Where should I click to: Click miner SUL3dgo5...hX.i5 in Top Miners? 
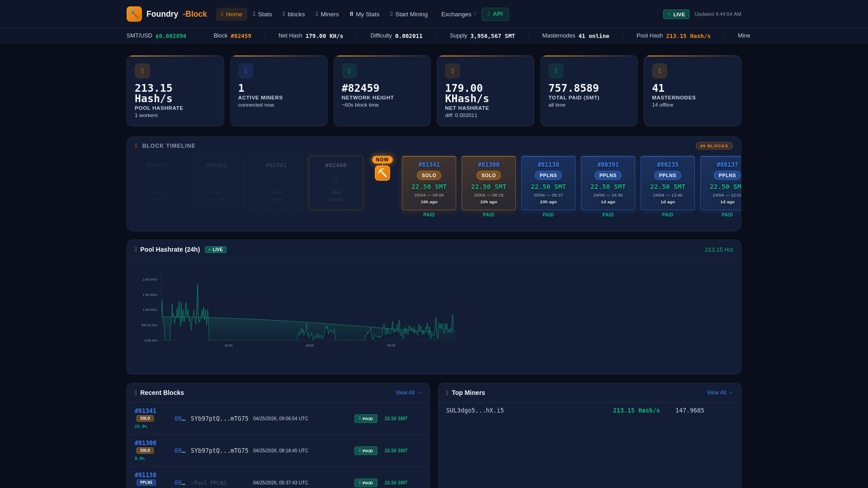pos(475,410)
